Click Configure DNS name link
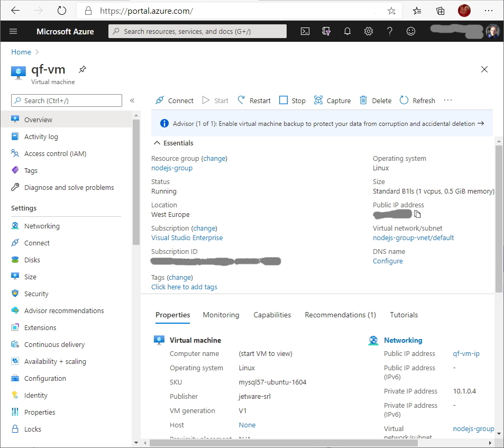The image size is (504, 448). click(x=388, y=261)
